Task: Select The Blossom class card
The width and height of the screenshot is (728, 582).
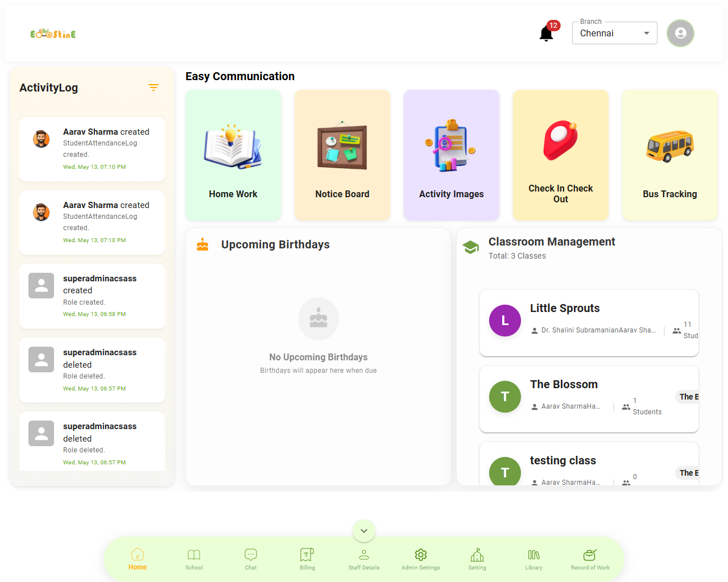Action: (x=589, y=399)
